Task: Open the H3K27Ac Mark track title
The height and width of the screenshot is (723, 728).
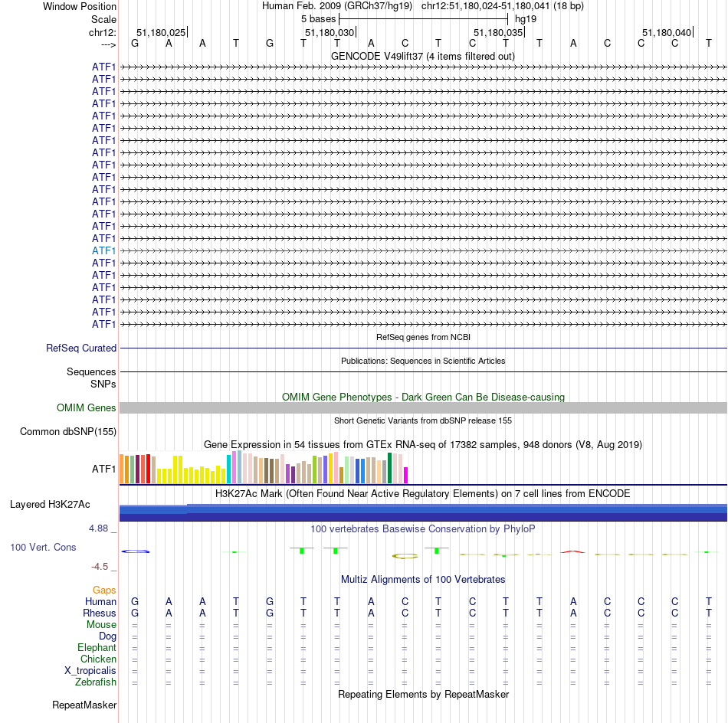Action: [422, 493]
